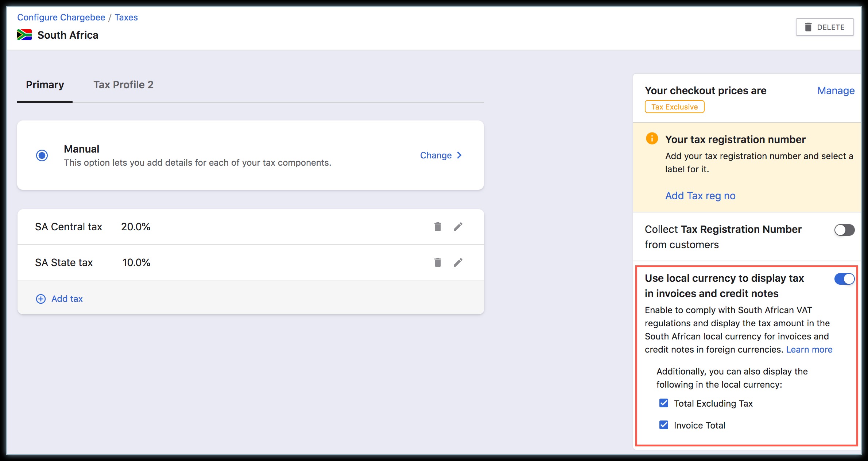Click the orange info icon
The image size is (868, 461).
point(652,139)
